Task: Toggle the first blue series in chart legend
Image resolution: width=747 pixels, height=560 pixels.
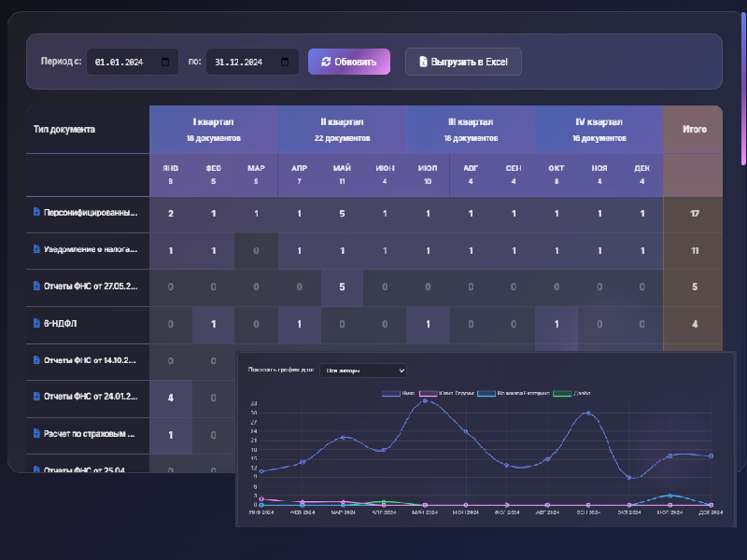Action: click(391, 393)
